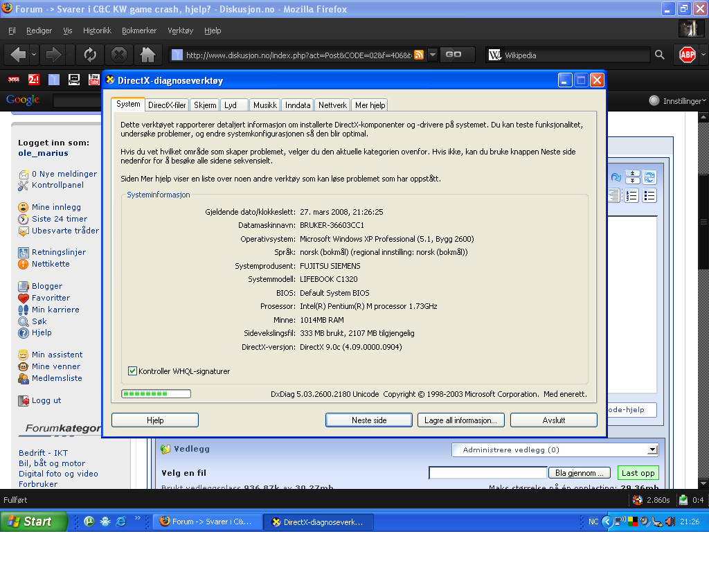Screen dimensions: 709x588
Task: Toggle Kontroller WHQL-signaturer checkbox
Action: [132, 371]
